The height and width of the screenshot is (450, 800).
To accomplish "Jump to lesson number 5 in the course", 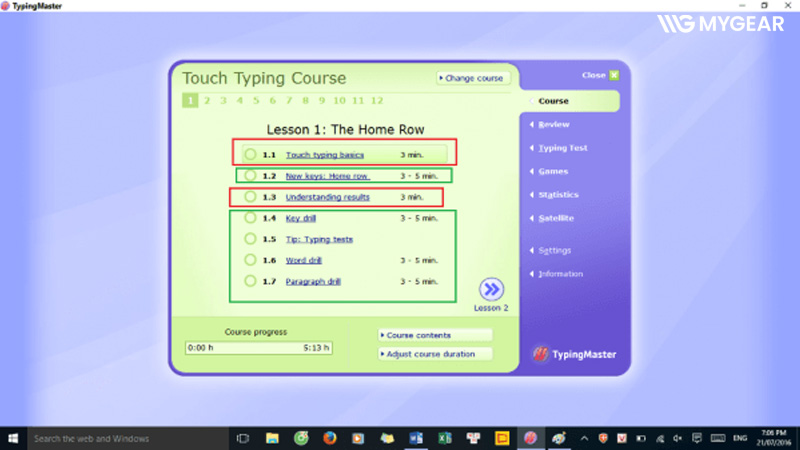I will [x=256, y=100].
